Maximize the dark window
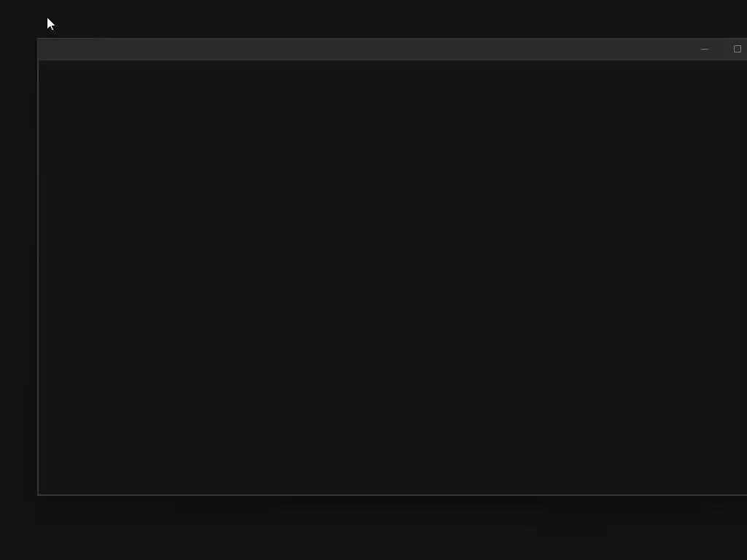 737,49
